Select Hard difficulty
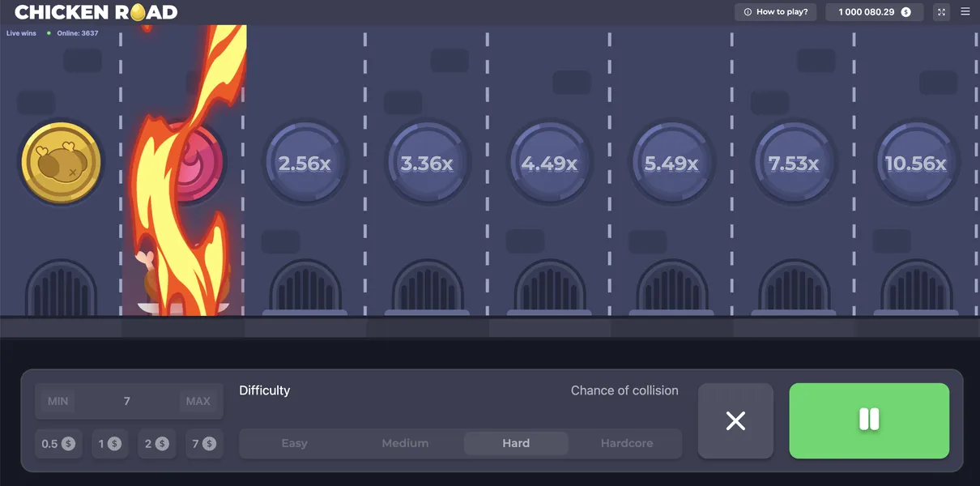Viewport: 980px width, 486px height. point(516,443)
